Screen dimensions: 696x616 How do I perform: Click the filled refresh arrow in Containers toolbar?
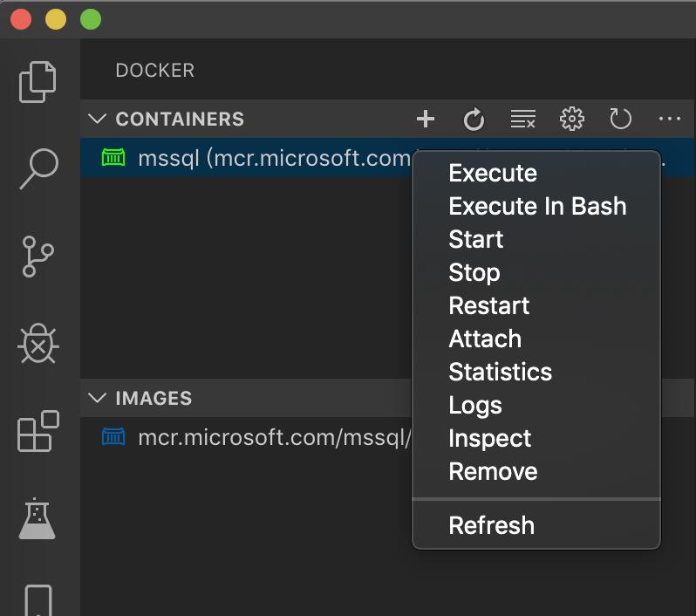pyautogui.click(x=474, y=119)
